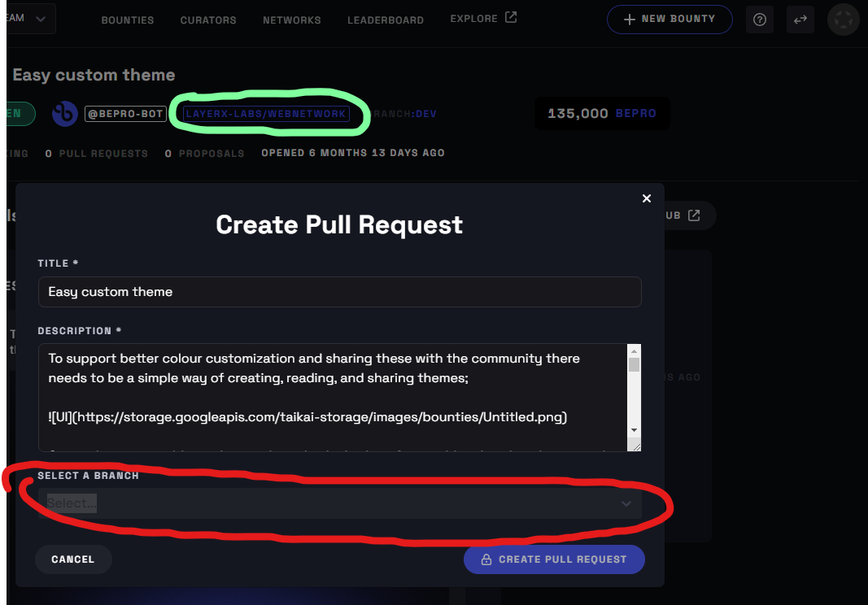This screenshot has height=605, width=868.
Task: Click the 0 Proposals counter
Action: pos(204,154)
